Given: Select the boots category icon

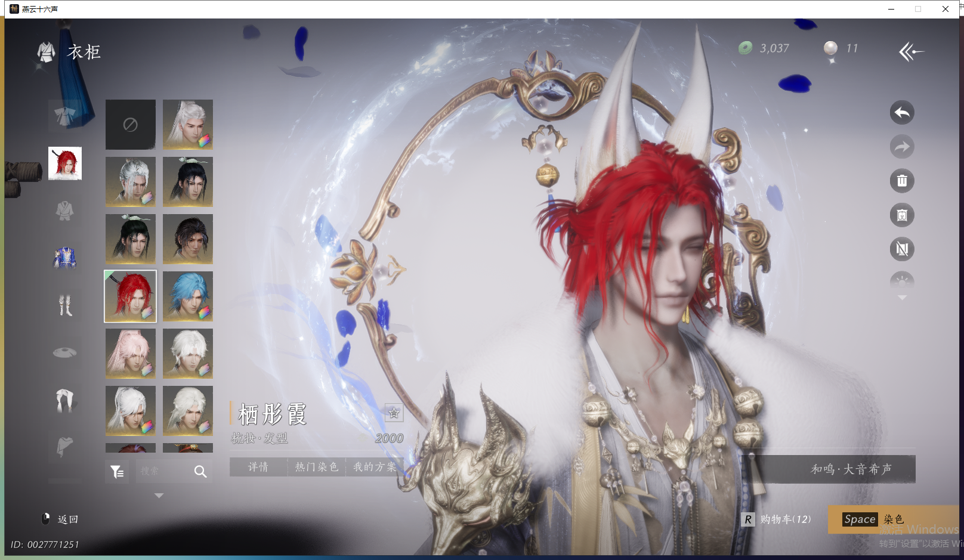Looking at the screenshot, I should point(65,305).
